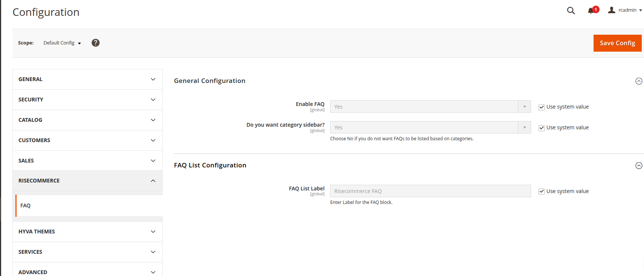The image size is (644, 276).
Task: Collapse the FAQ List Configuration circle icon
Action: (639, 166)
